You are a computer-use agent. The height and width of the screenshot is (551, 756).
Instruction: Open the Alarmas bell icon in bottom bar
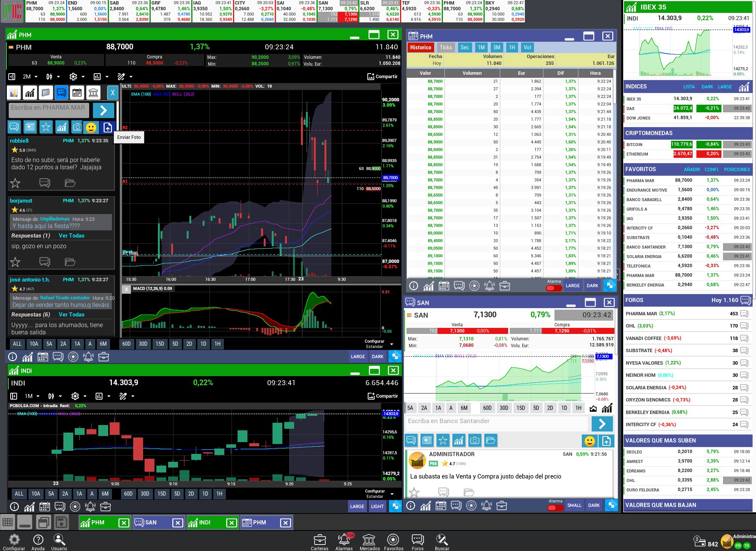point(344,539)
